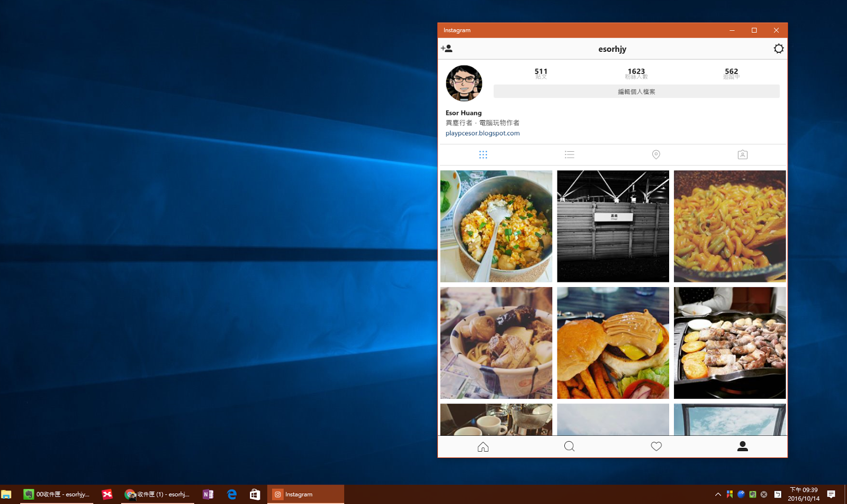Click the bio text 異塵行者．電腦玩物作者
Screen dimensions: 847x504
(483, 123)
